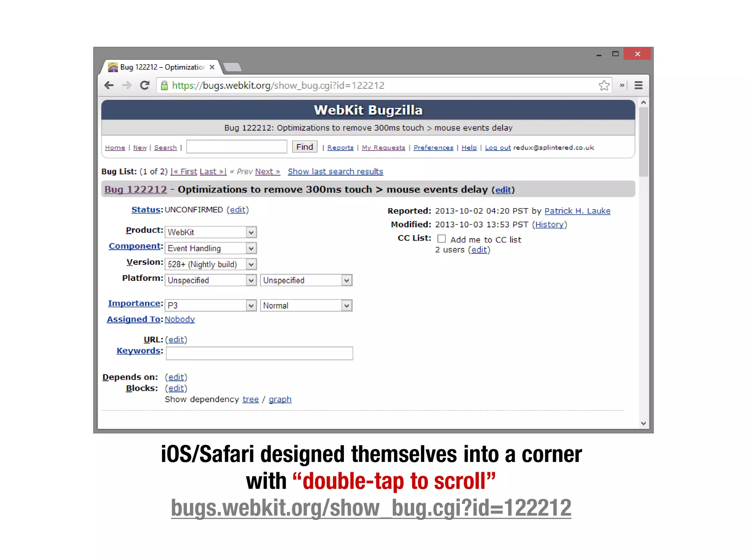Open the Product dropdown showing WebKit
This screenshot has height=560, width=747.
210,232
